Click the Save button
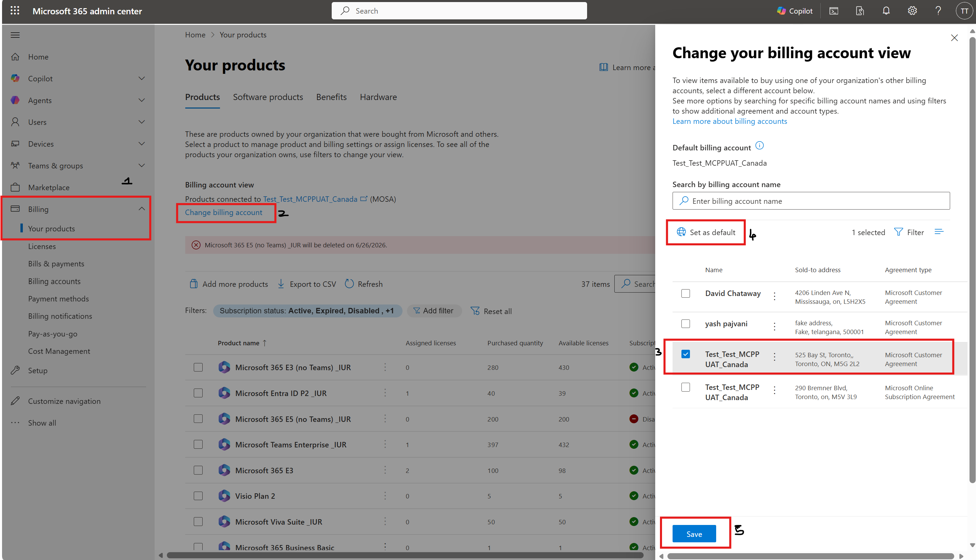The height and width of the screenshot is (560, 976). (x=694, y=534)
